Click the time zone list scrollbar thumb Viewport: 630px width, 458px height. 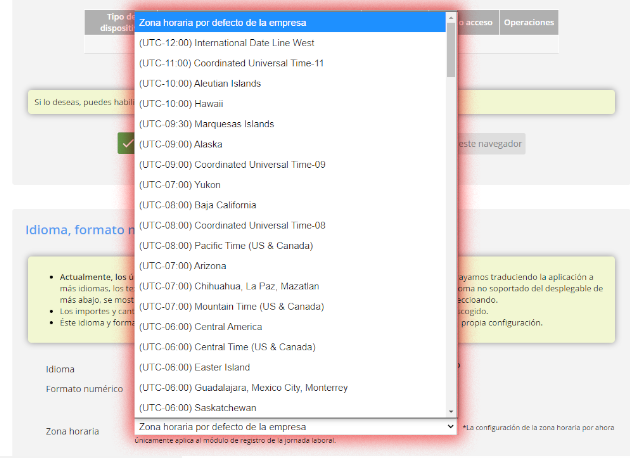[453, 50]
